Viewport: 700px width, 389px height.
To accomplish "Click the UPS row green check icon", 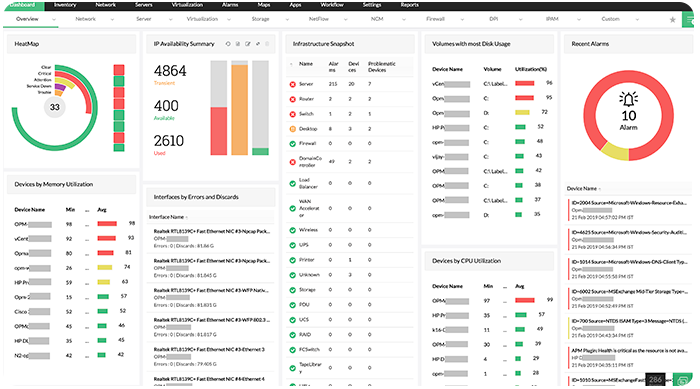I will coord(292,245).
